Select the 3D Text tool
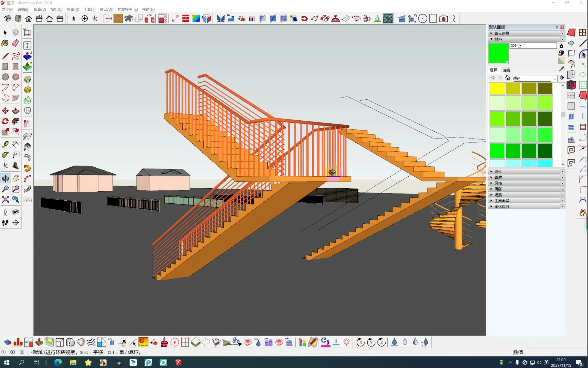The image size is (588, 368). (x=16, y=166)
